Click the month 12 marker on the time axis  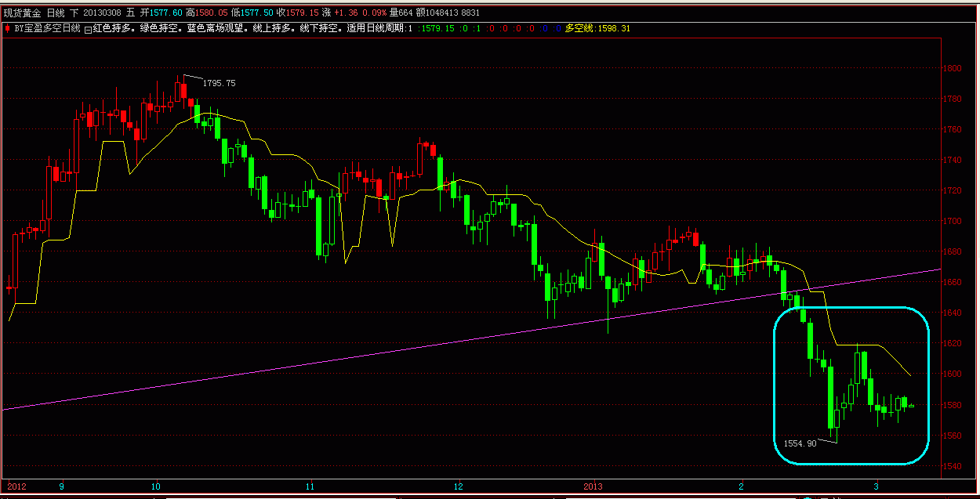click(x=459, y=486)
